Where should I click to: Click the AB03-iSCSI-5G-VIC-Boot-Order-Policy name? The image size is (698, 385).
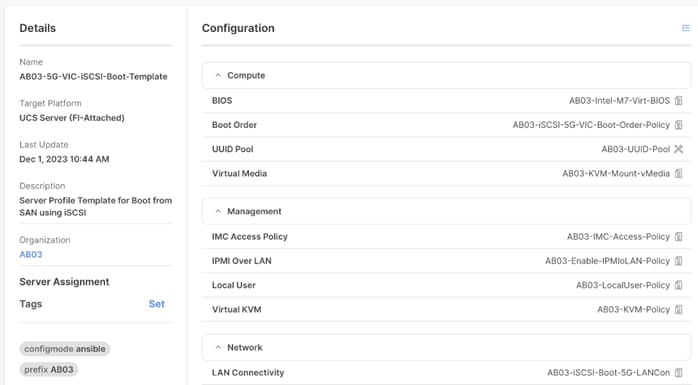pos(591,125)
